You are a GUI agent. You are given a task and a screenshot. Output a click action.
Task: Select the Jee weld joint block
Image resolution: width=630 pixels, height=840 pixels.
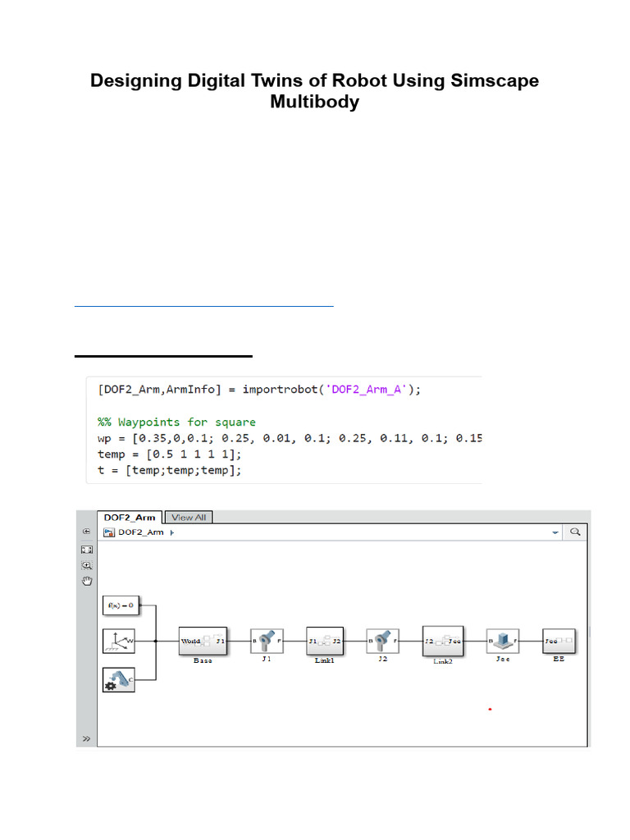pyautogui.click(x=503, y=641)
